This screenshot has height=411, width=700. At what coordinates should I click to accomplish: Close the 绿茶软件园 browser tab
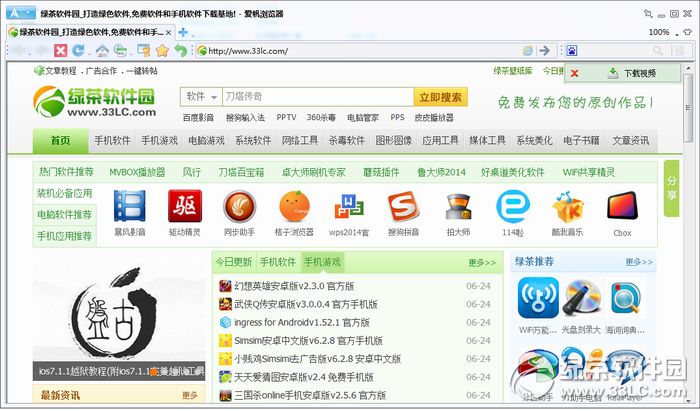coord(168,33)
